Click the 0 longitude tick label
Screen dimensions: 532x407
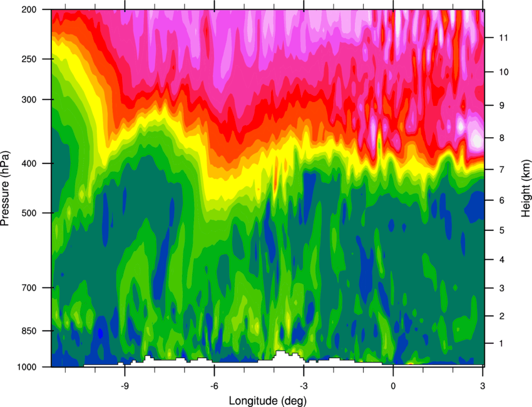pyautogui.click(x=393, y=386)
